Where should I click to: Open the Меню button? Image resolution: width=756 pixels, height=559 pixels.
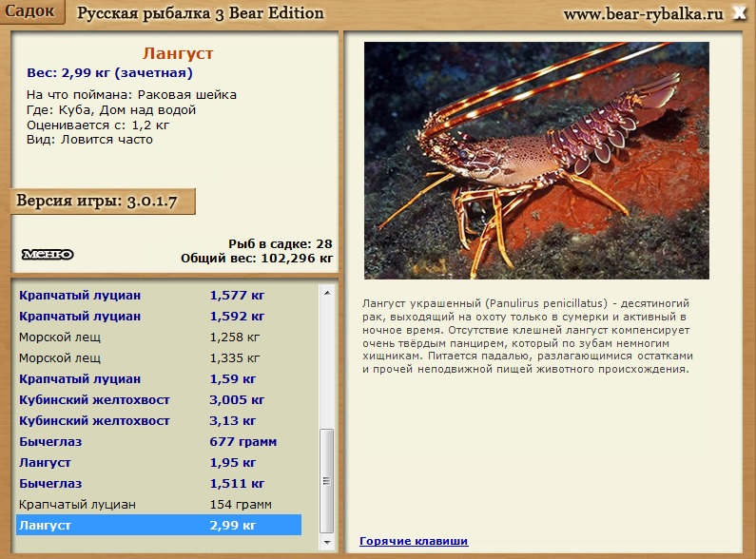(x=48, y=254)
